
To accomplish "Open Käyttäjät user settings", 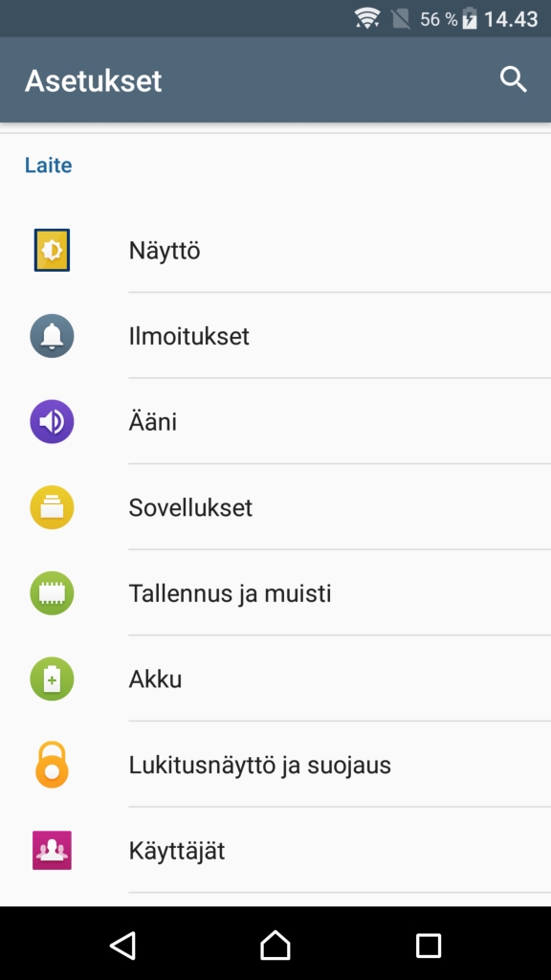I will [275, 850].
